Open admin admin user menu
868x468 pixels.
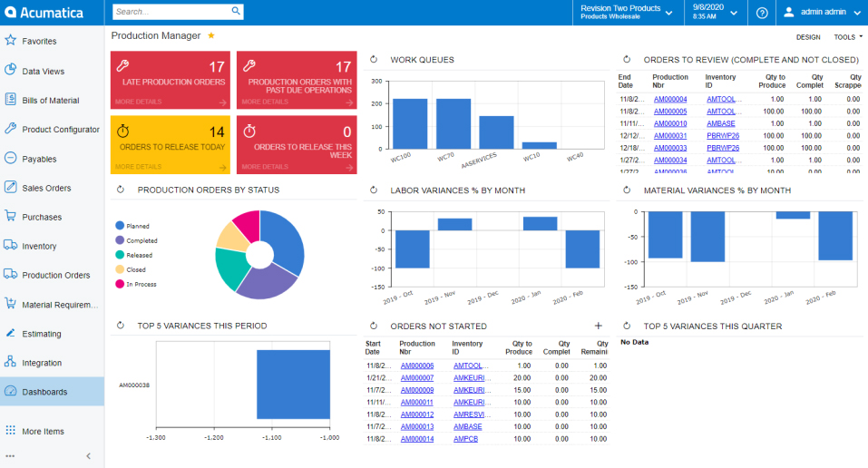coord(822,12)
